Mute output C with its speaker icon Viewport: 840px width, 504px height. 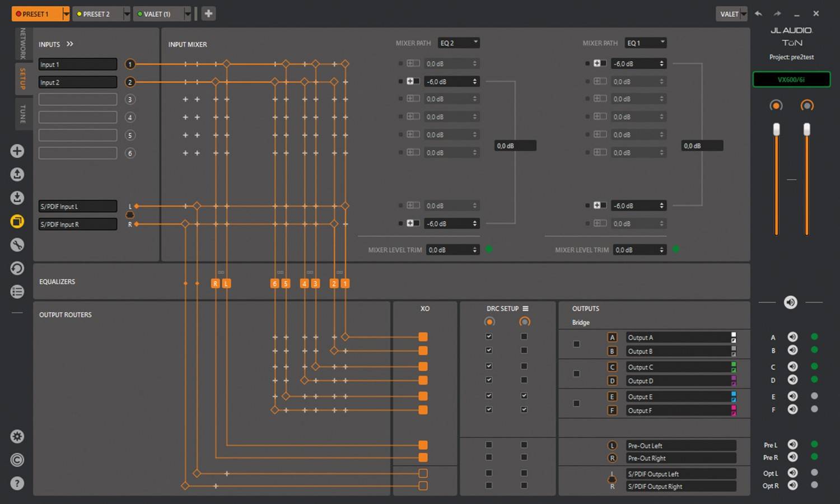pos(793,366)
